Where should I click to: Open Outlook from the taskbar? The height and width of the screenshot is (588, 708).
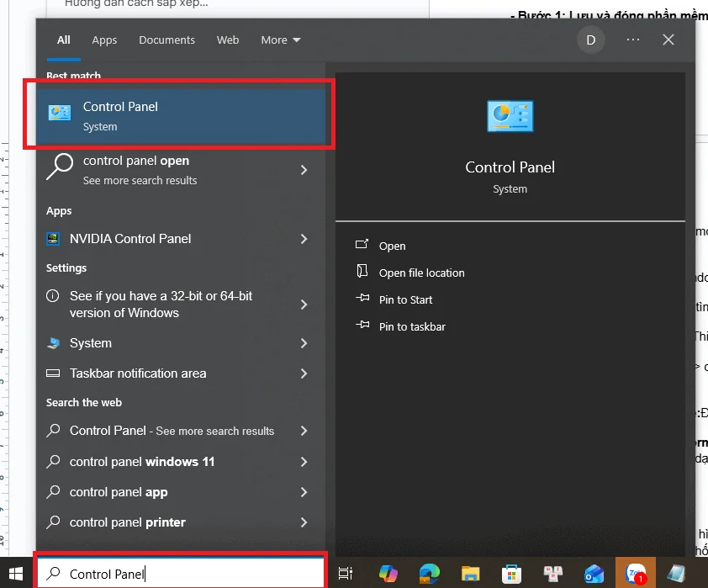[594, 574]
